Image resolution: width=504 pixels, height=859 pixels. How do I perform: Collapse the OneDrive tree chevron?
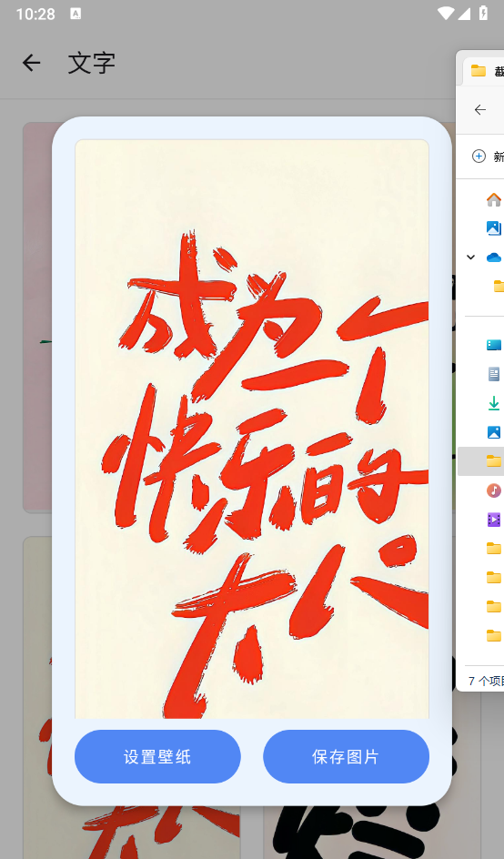[470, 257]
